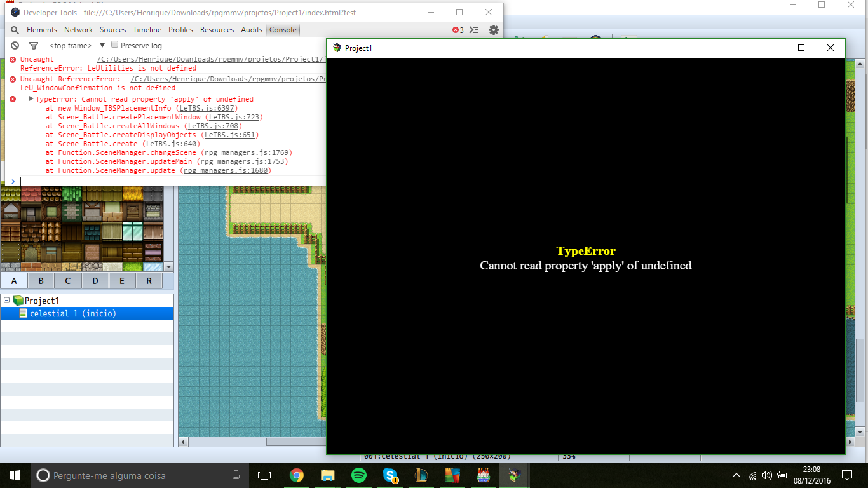
Task: Open Google Chrome from taskbar
Action: pyautogui.click(x=297, y=475)
